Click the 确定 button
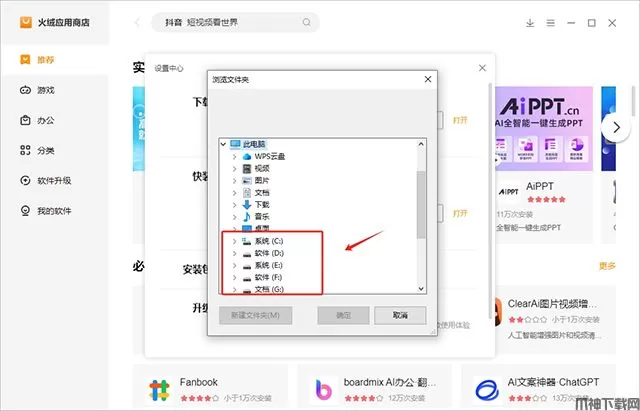The width and height of the screenshot is (640, 411). pos(343,315)
